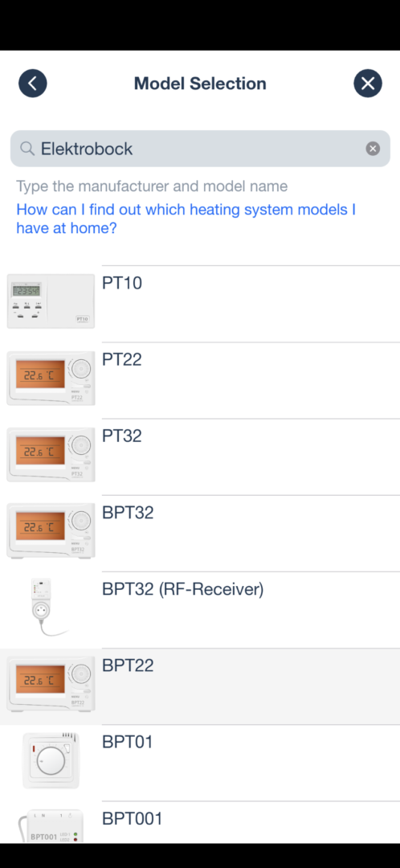Tap the magnifying glass search icon
This screenshot has width=400, height=868.
point(27,149)
